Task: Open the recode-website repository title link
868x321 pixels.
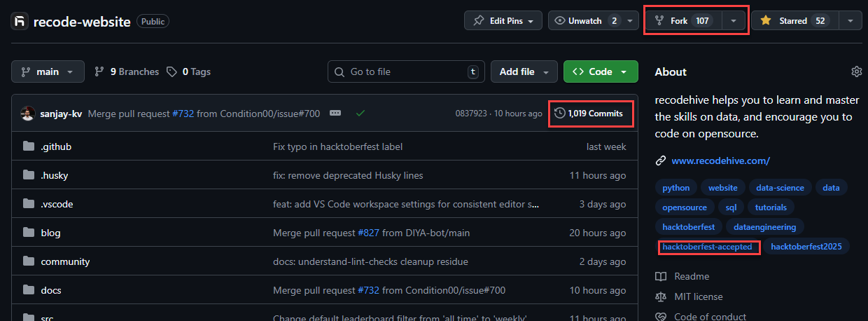Action: [82, 21]
